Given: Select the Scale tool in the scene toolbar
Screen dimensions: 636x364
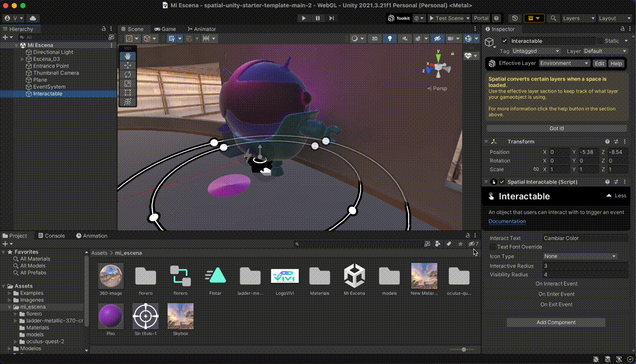Looking at the screenshot, I should [x=128, y=84].
